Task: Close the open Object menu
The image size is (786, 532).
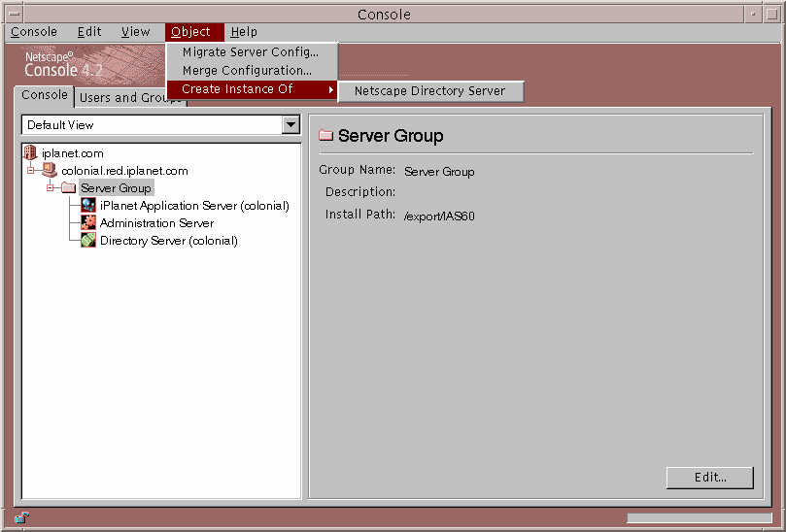Action: pyautogui.click(x=194, y=32)
